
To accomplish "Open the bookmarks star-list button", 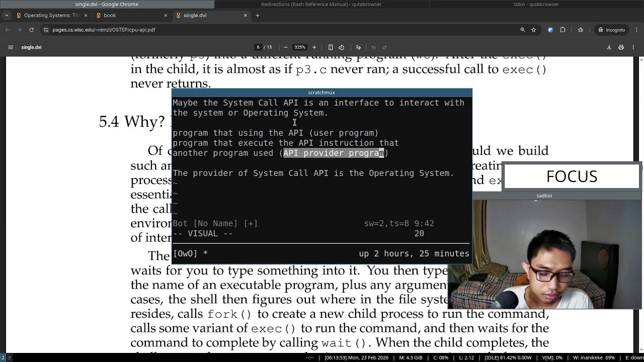I will 581,30.
